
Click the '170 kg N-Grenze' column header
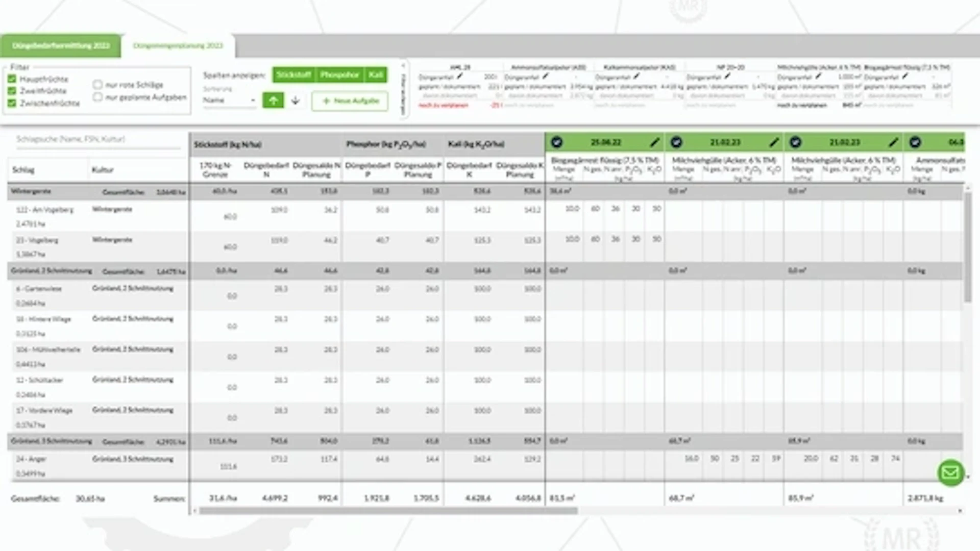pyautogui.click(x=215, y=170)
